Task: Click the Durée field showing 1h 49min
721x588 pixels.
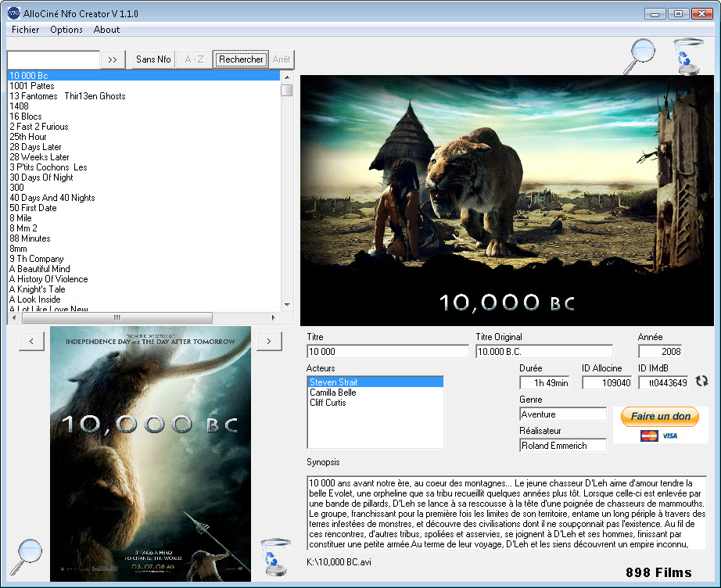Action: 544,383
